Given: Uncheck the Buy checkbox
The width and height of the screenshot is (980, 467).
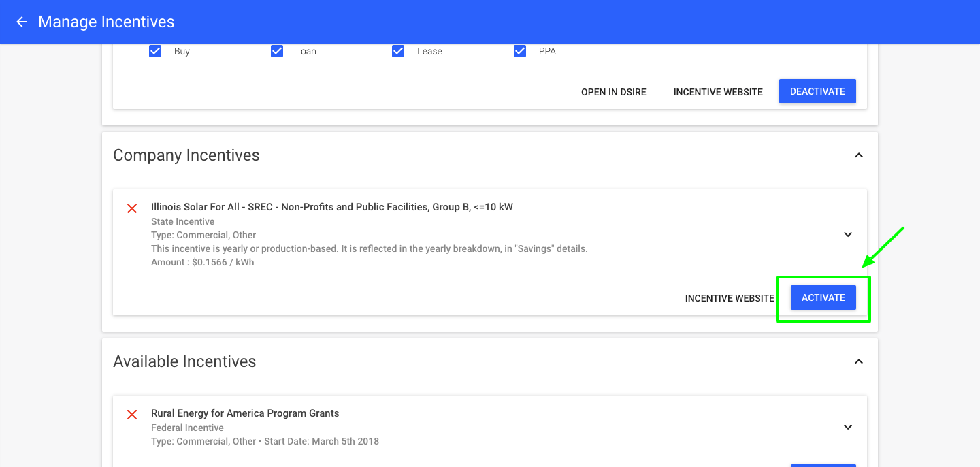Looking at the screenshot, I should pos(155,51).
